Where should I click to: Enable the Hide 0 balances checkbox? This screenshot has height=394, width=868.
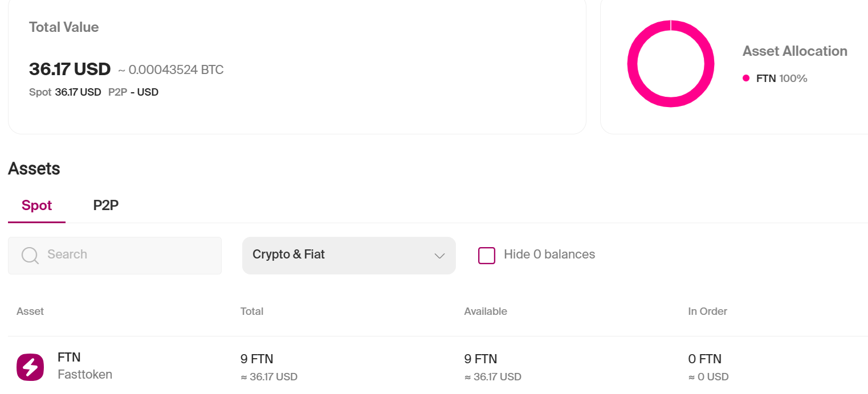[487, 256]
